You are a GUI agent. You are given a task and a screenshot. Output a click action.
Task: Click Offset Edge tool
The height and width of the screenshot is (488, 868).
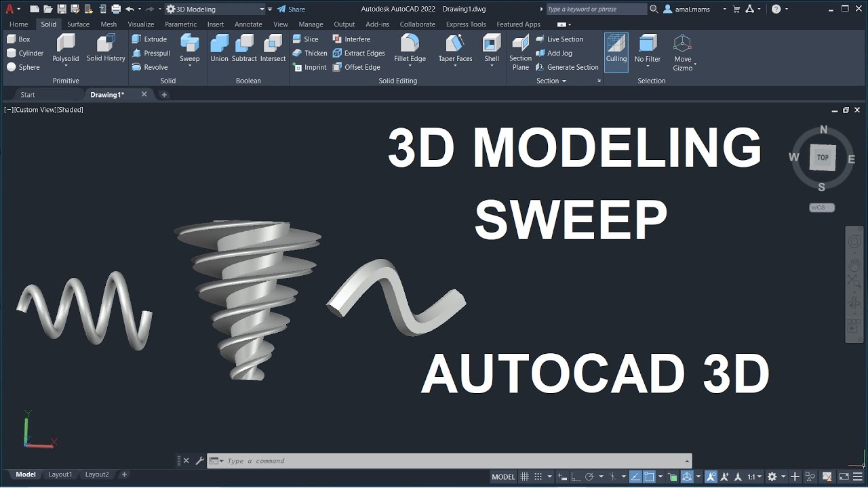pyautogui.click(x=356, y=67)
